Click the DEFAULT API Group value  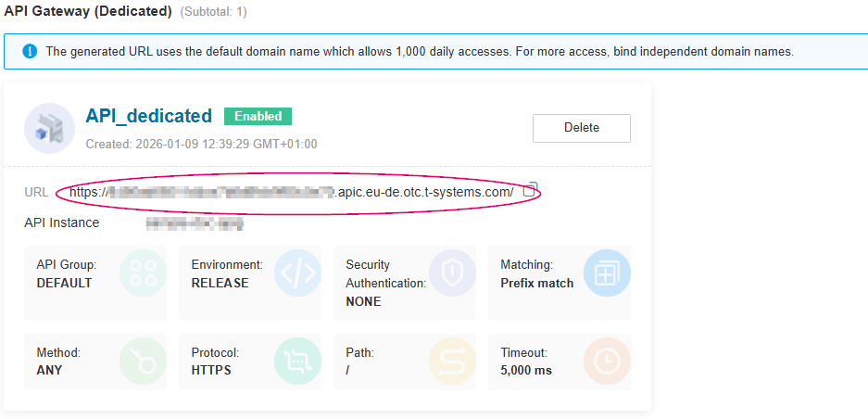point(64,283)
